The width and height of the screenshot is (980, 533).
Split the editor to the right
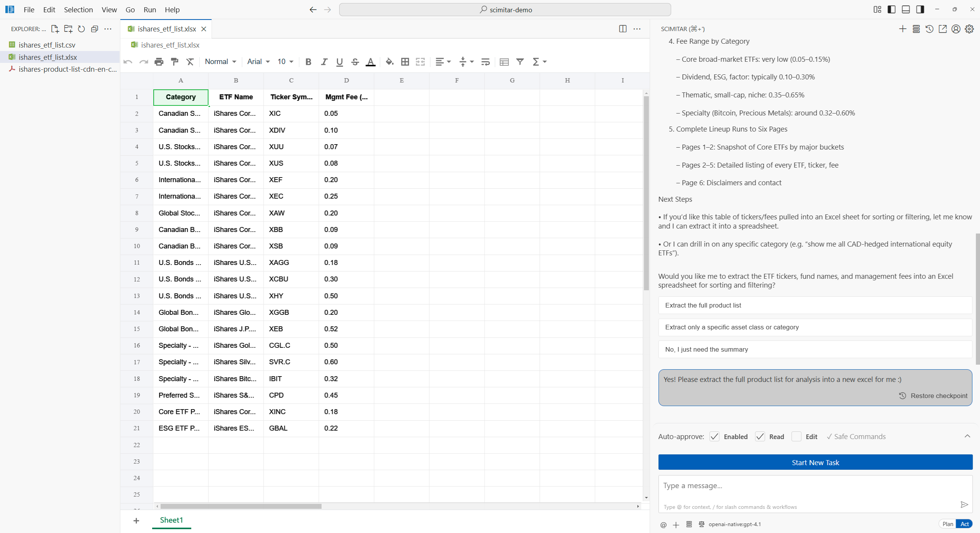[x=623, y=29]
